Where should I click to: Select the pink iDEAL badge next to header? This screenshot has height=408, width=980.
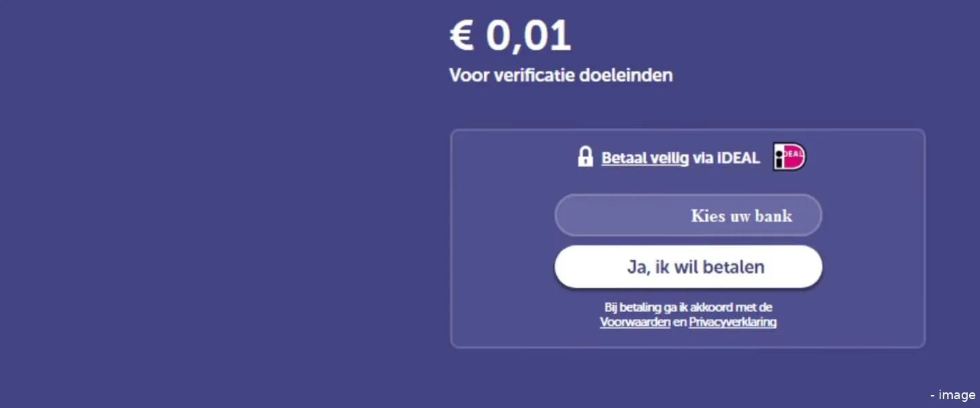click(789, 157)
